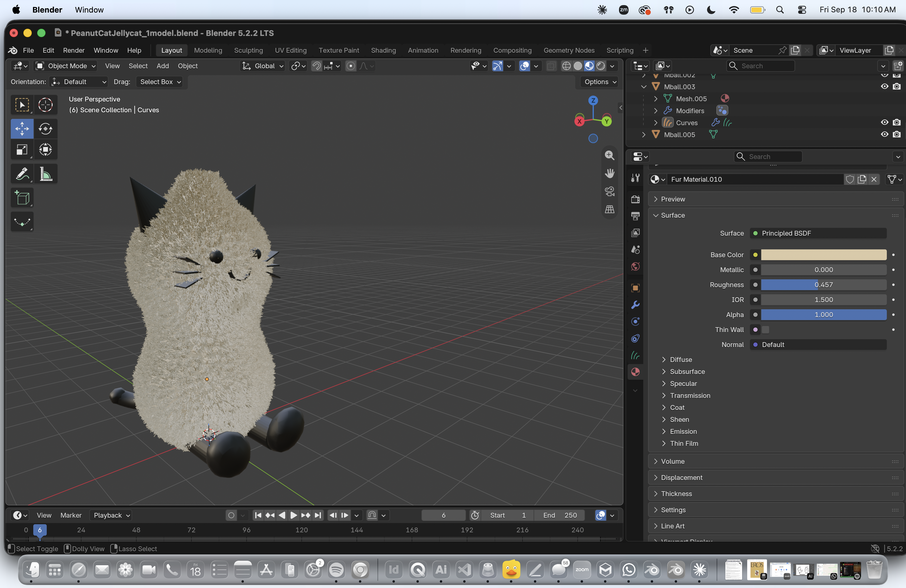This screenshot has width=906, height=588.
Task: Open the Physics properties tab
Action: [x=635, y=321]
